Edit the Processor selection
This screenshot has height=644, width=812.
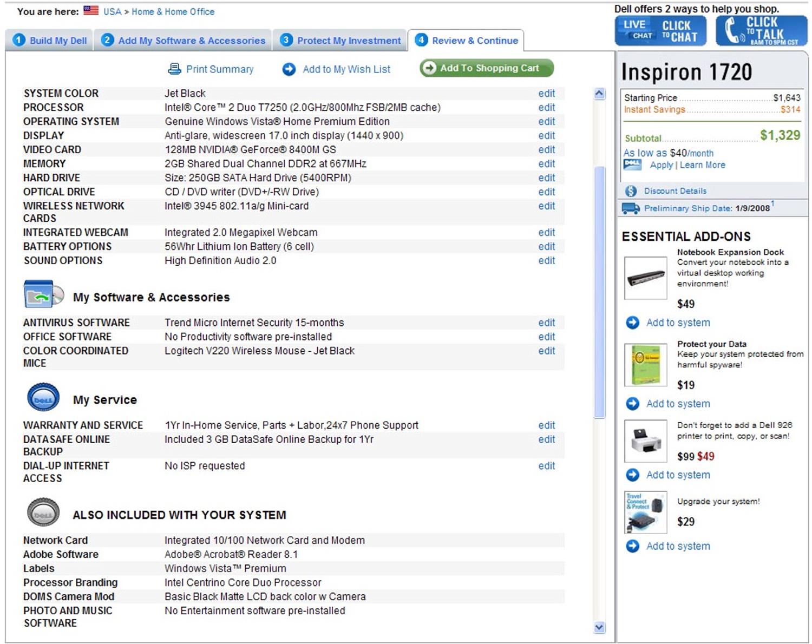point(547,107)
